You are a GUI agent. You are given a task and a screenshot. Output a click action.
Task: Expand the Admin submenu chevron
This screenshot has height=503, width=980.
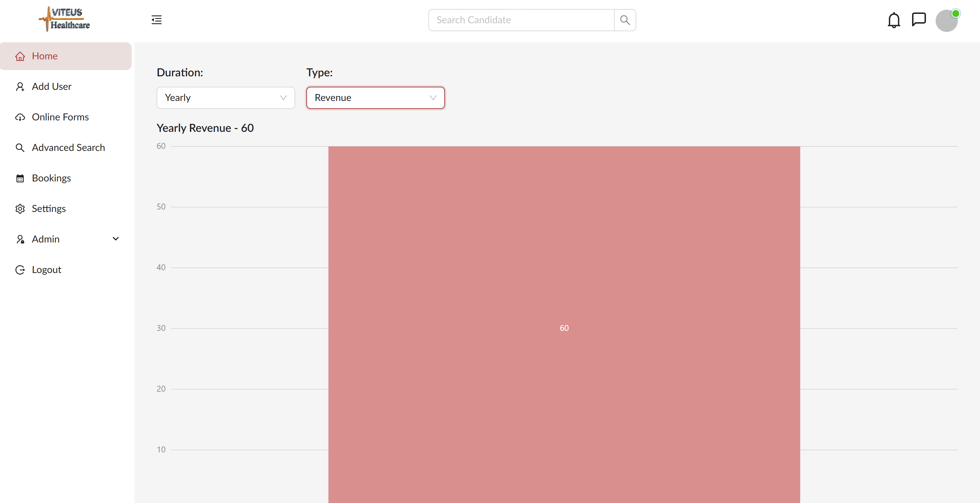click(116, 239)
